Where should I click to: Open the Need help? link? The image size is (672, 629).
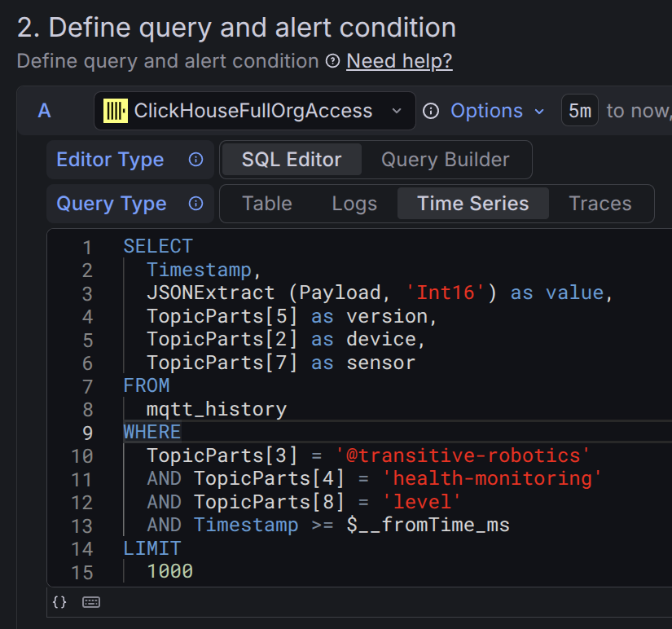tap(399, 61)
